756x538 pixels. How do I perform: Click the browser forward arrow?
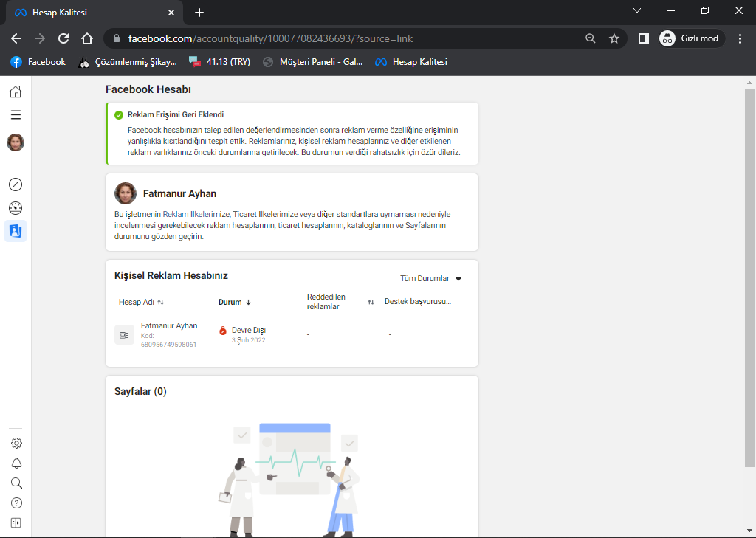[x=40, y=38]
